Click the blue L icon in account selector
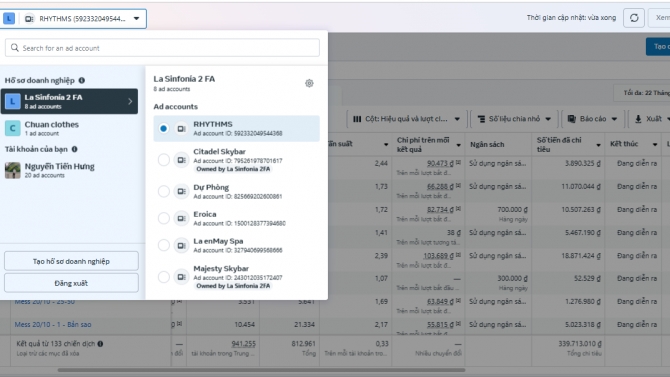The height and width of the screenshot is (377, 670). [x=9, y=18]
